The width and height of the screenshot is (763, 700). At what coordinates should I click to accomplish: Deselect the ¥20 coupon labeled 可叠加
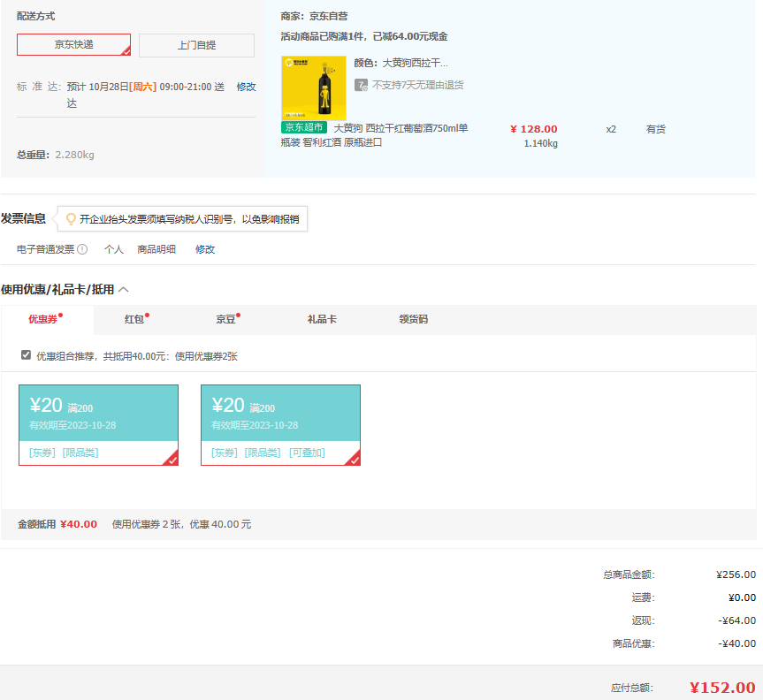pyautogui.click(x=281, y=425)
